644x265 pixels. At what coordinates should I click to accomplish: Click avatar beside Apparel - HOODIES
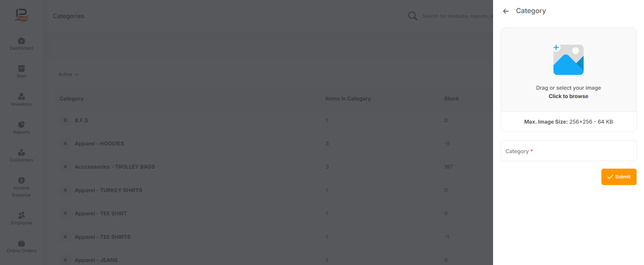coord(65,143)
